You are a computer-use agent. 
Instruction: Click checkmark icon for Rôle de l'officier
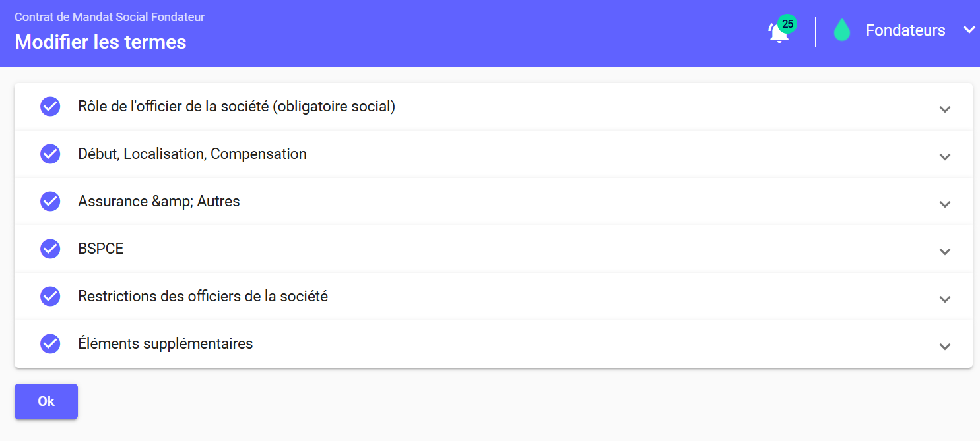tap(50, 106)
